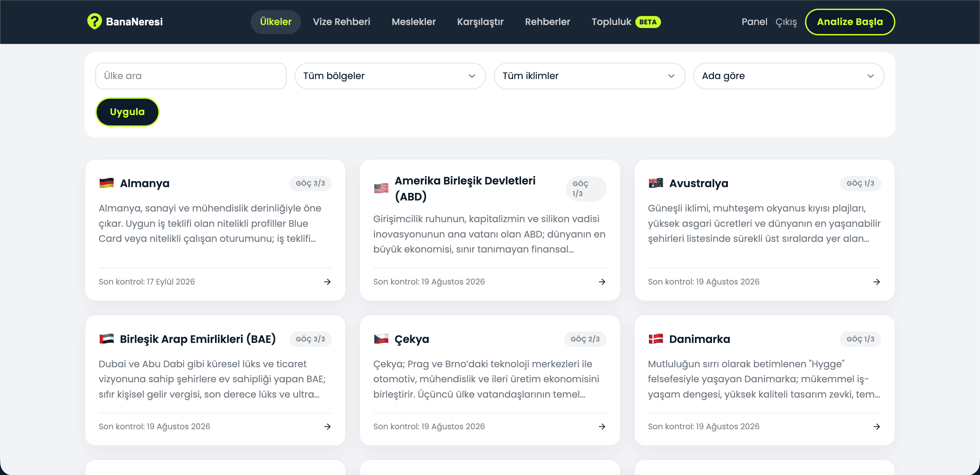
Task: Click the arrow icon on Almanya card
Action: coord(327,282)
